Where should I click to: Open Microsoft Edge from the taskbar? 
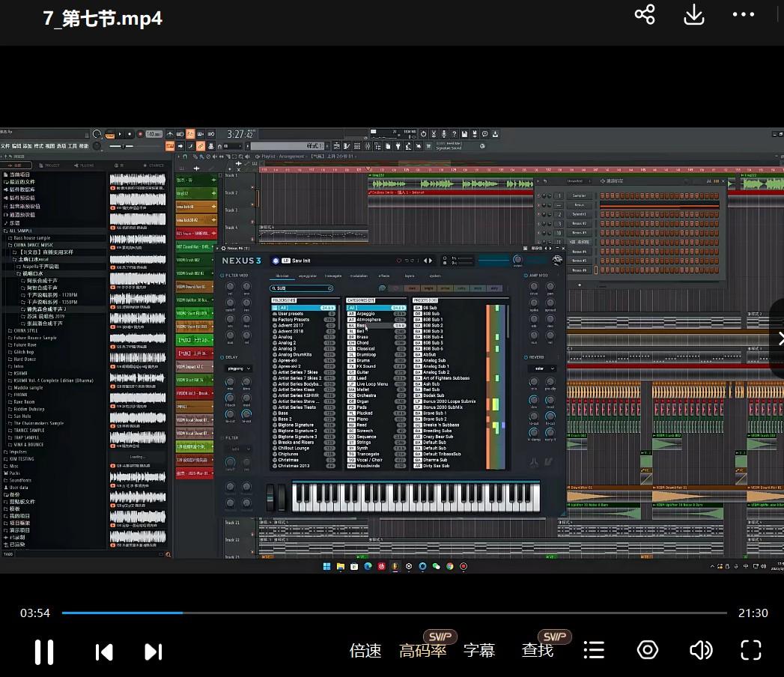click(x=368, y=566)
